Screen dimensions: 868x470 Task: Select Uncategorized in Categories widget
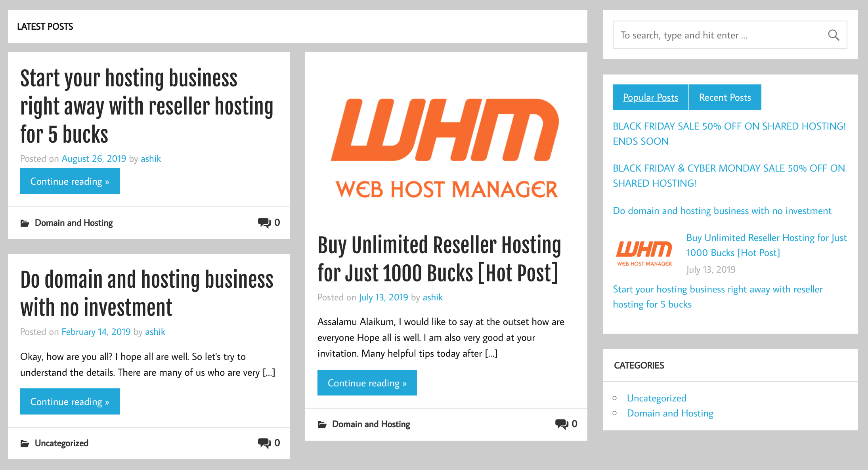pyautogui.click(x=656, y=398)
